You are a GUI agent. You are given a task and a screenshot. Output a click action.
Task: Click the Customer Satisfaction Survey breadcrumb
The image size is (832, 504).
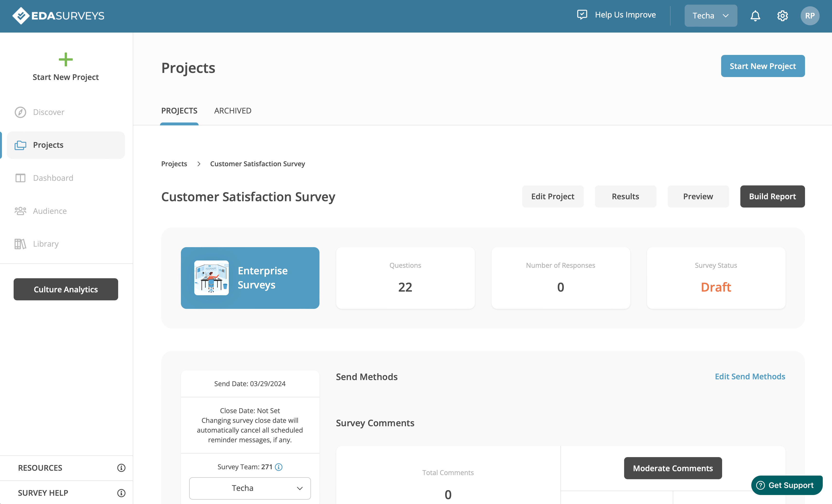258,164
